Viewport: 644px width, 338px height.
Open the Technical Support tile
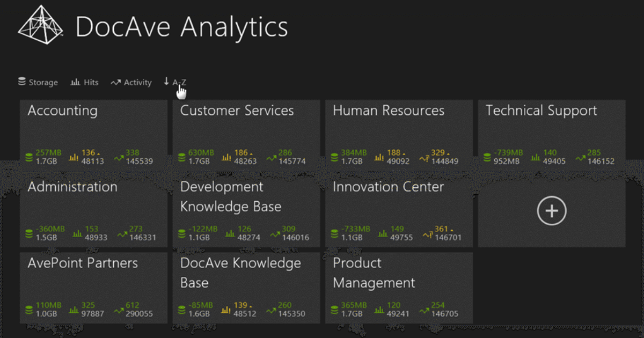click(x=551, y=129)
